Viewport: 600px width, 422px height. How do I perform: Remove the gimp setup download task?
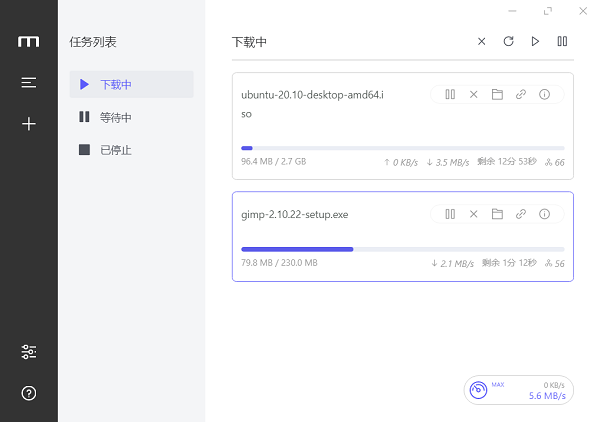[x=473, y=214]
